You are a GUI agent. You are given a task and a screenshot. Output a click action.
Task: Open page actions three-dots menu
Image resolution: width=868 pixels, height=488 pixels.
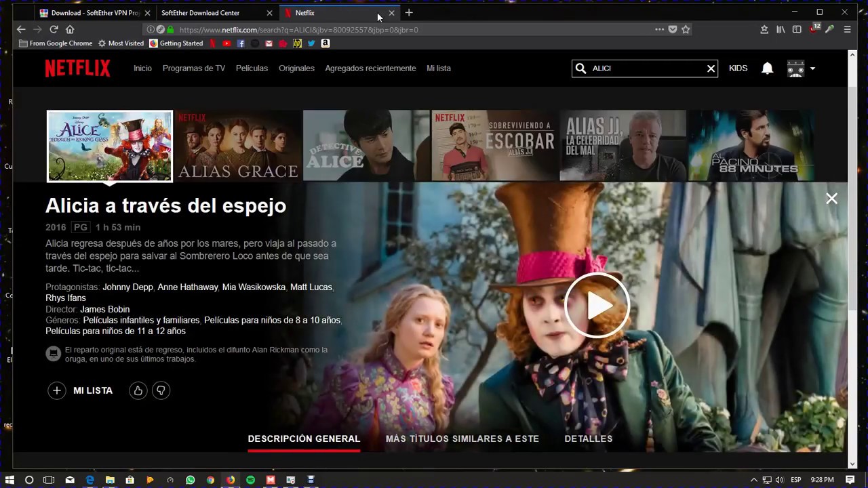click(x=659, y=30)
